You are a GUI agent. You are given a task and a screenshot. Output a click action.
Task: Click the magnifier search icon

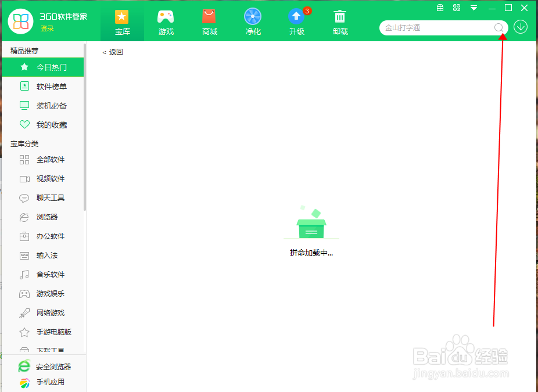pyautogui.click(x=498, y=28)
